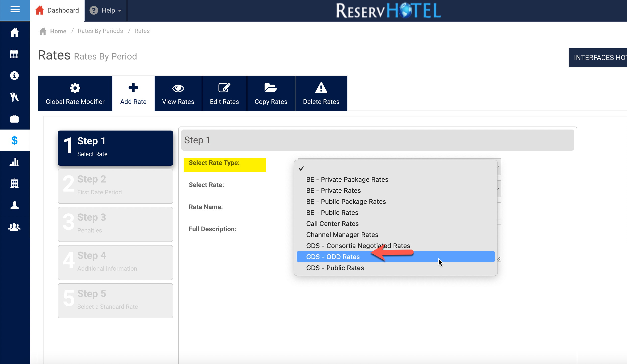Select Step 1 Select Rate panel
627x364 pixels.
pos(115,148)
